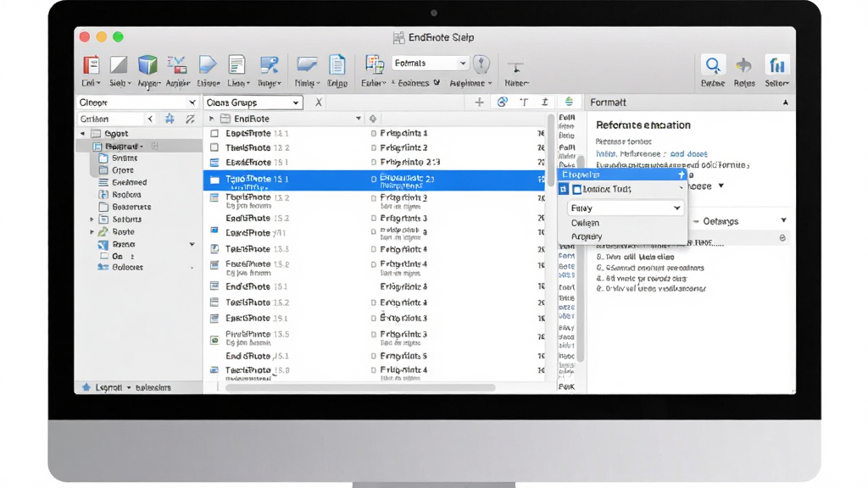Choose 'Cwhem' in the popup list
Image resolution: width=868 pixels, height=488 pixels.
585,223
